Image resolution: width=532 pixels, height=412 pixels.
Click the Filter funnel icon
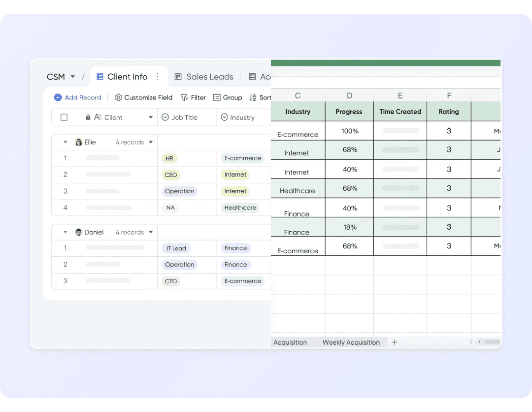pyautogui.click(x=184, y=97)
